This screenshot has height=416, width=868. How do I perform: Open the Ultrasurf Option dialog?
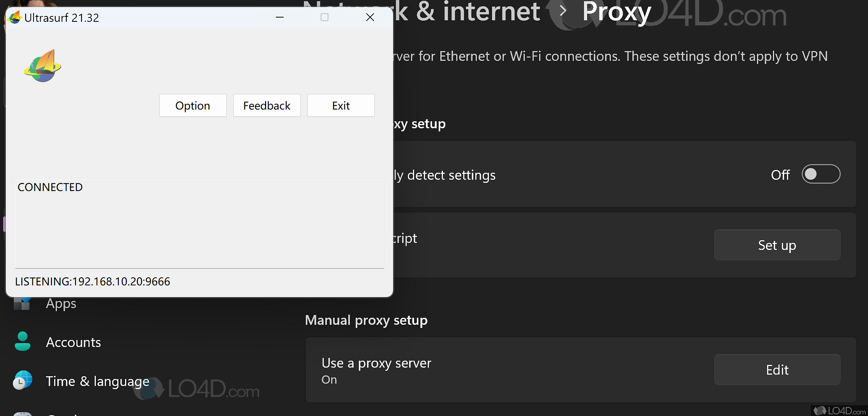[193, 106]
